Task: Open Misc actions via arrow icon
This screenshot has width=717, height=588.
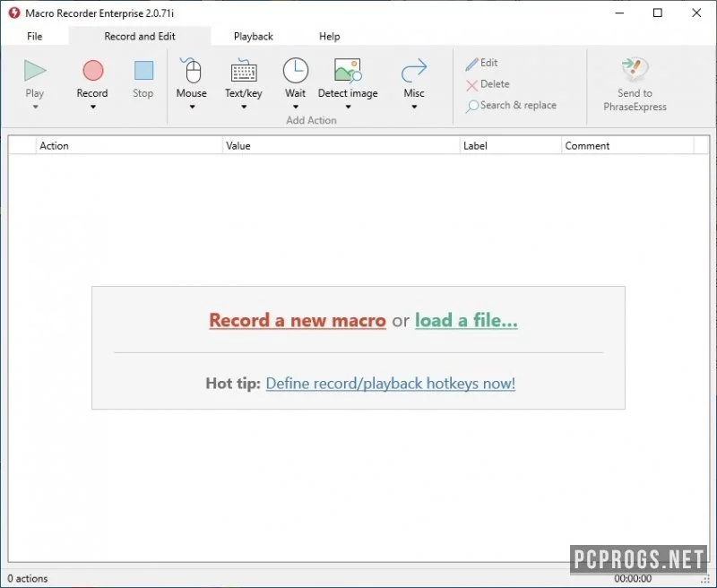Action: coord(414,71)
